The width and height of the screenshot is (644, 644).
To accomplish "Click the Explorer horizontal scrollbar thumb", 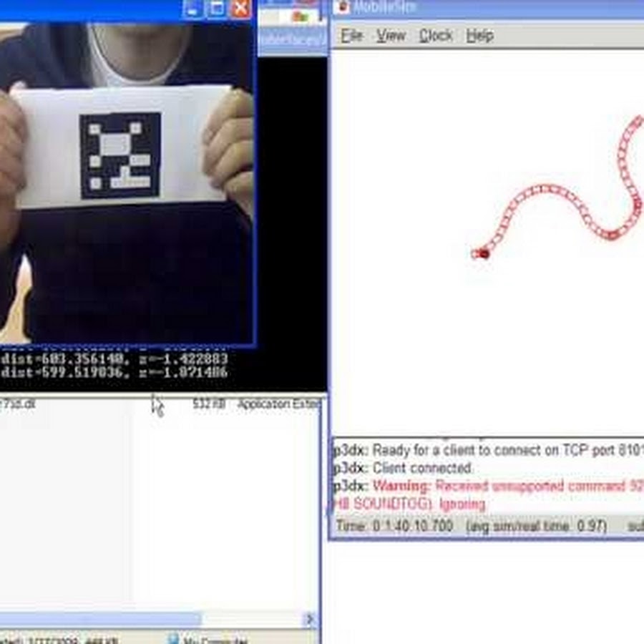I will tap(100, 619).
